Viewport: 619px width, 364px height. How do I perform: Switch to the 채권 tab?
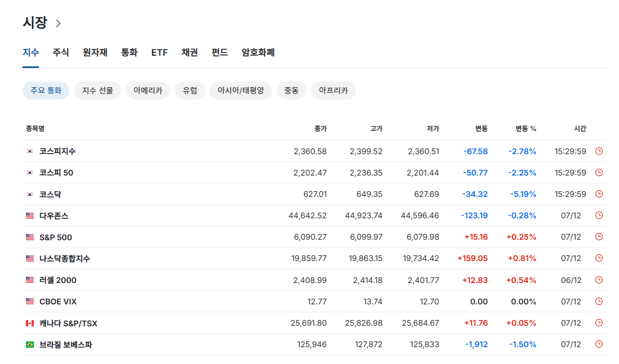(x=189, y=52)
